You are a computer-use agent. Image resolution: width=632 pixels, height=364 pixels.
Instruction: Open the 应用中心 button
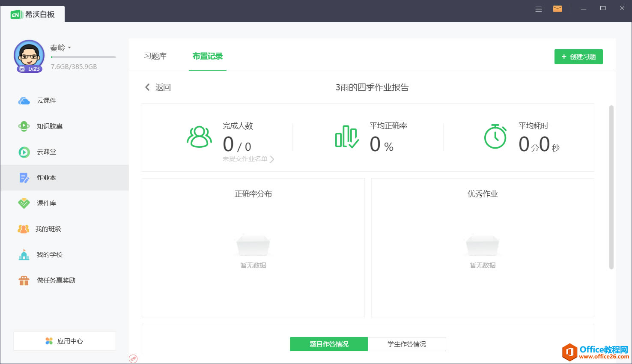point(65,341)
